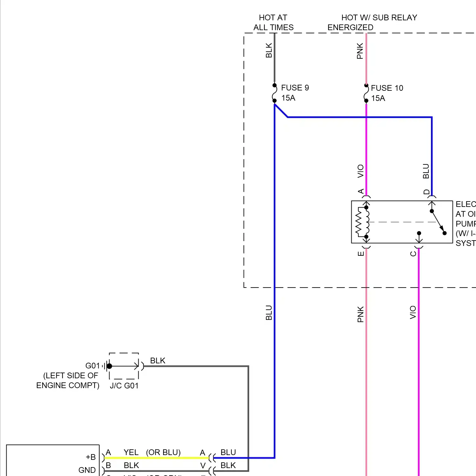The image size is (476, 476).
Task: Click the 15A rating under FUSE 10
Action: [378, 98]
